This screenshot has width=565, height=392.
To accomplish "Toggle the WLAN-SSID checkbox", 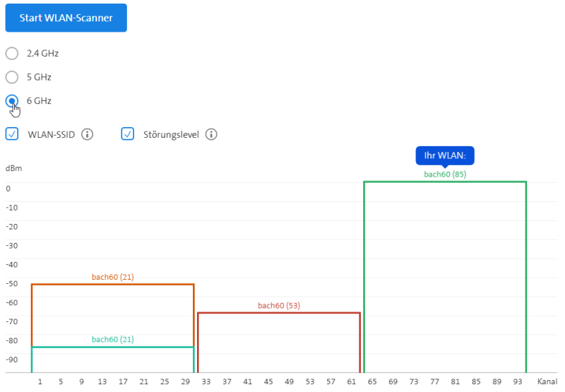I will tap(12, 133).
